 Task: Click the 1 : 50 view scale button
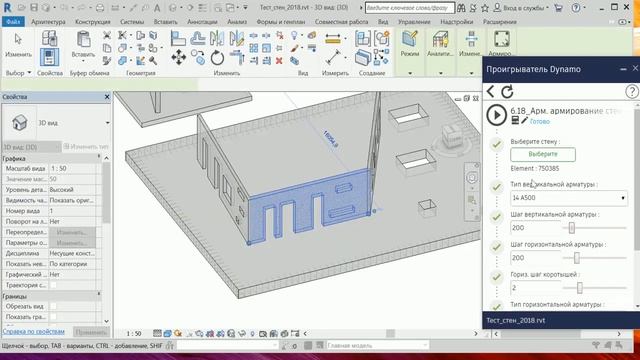click(133, 333)
